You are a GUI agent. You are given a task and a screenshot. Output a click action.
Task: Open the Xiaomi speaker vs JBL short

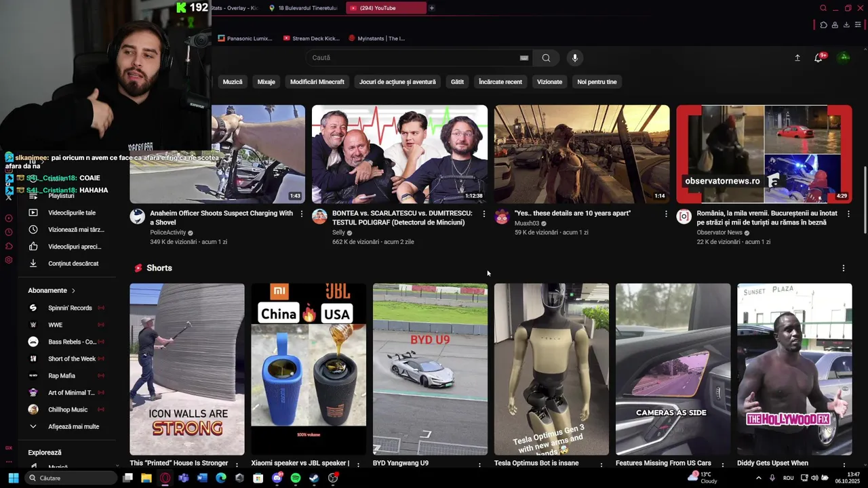coord(309,369)
